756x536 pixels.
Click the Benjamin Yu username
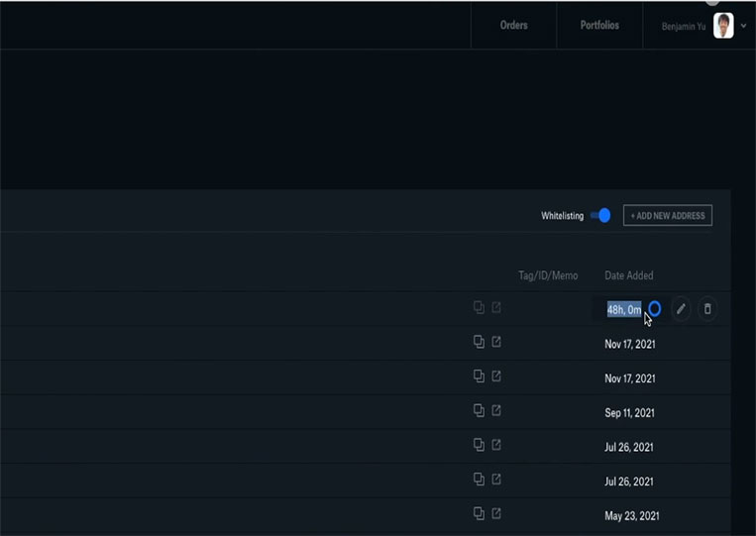pos(684,27)
